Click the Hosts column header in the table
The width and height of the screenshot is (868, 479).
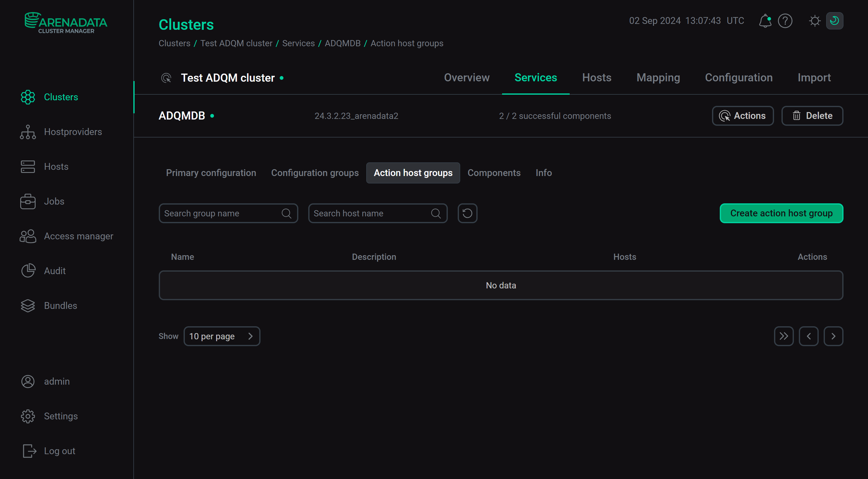624,257
